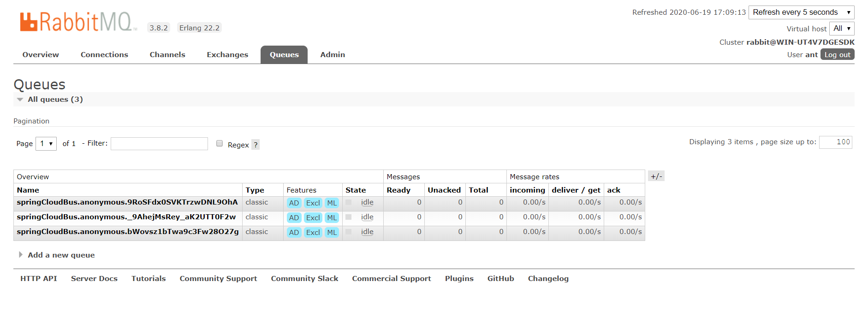Screen dimensions: 868x334
Task: Sort by Unacked column header
Action: [x=444, y=190]
